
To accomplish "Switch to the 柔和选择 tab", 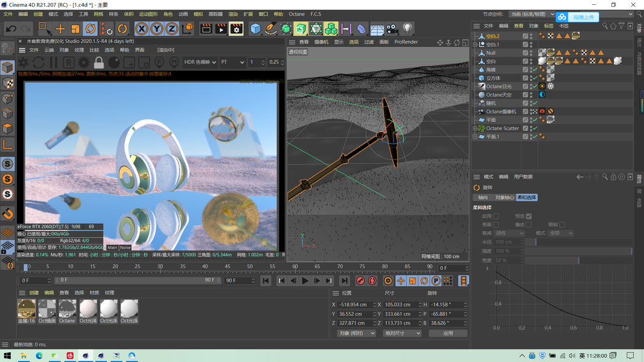I will (526, 197).
